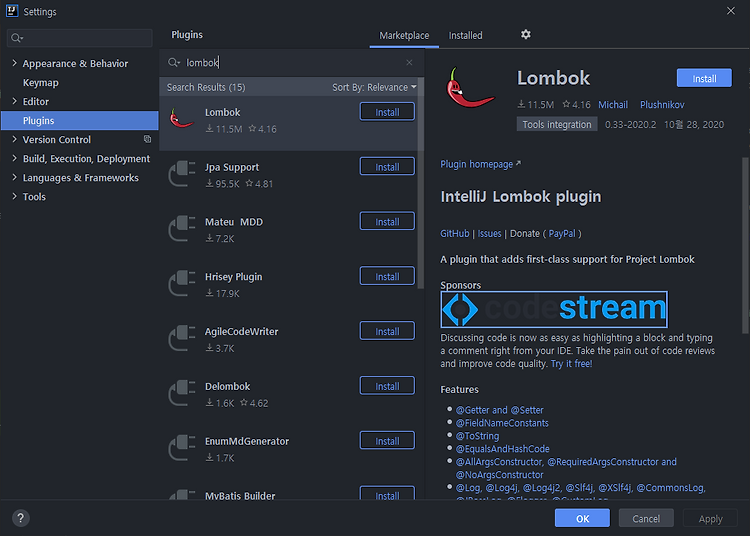This screenshot has height=536, width=750.
Task: Click the Mateu MDD plugin icon
Action: [x=182, y=229]
